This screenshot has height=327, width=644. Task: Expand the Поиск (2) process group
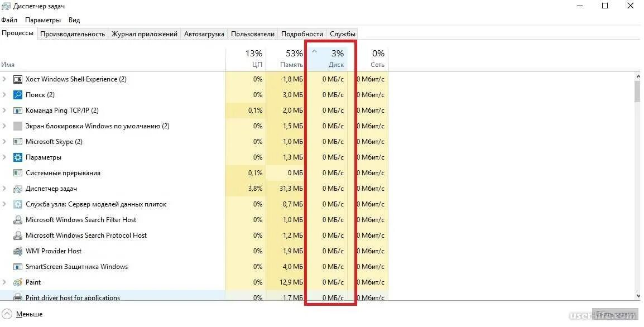(4, 94)
